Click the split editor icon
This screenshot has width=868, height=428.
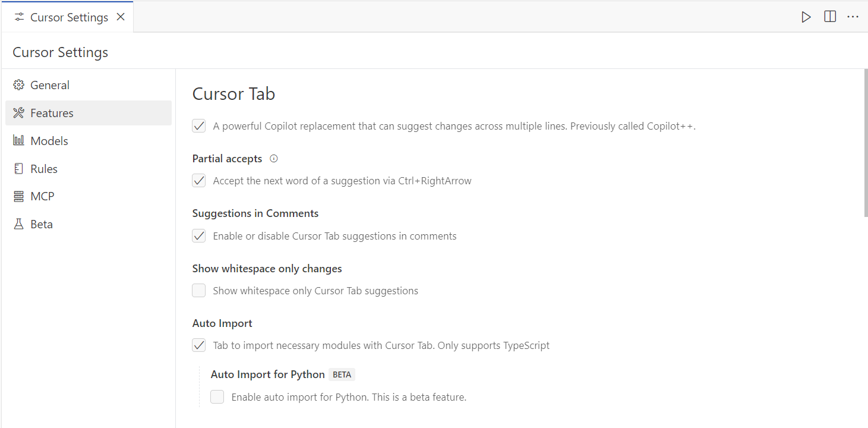point(830,17)
